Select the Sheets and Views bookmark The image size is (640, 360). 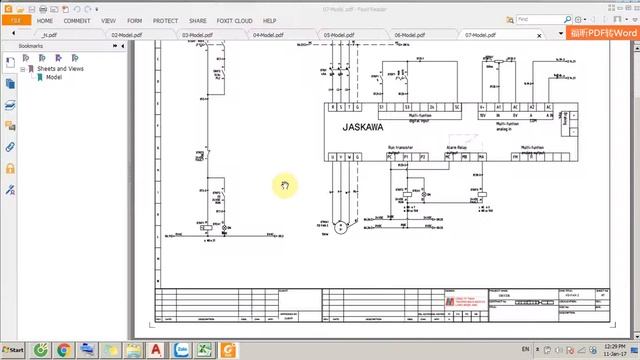pos(60,69)
